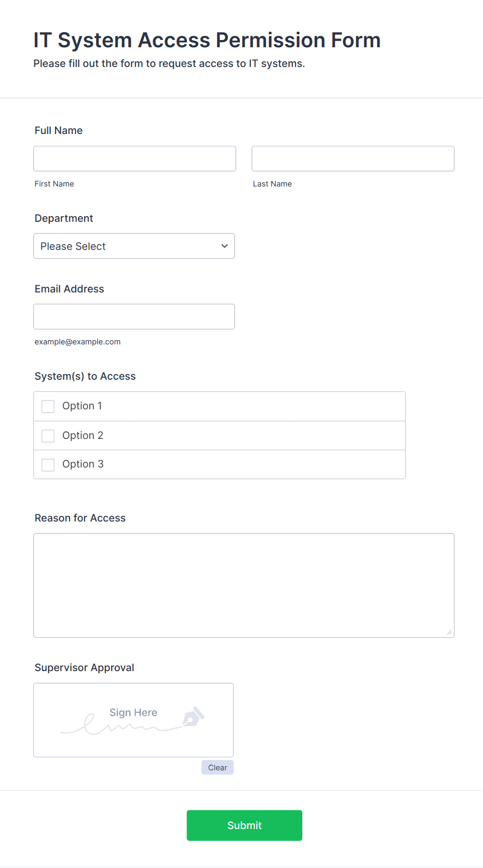The height and width of the screenshot is (868, 483).
Task: Click the Department dropdown chevron arrow
Action: (224, 246)
